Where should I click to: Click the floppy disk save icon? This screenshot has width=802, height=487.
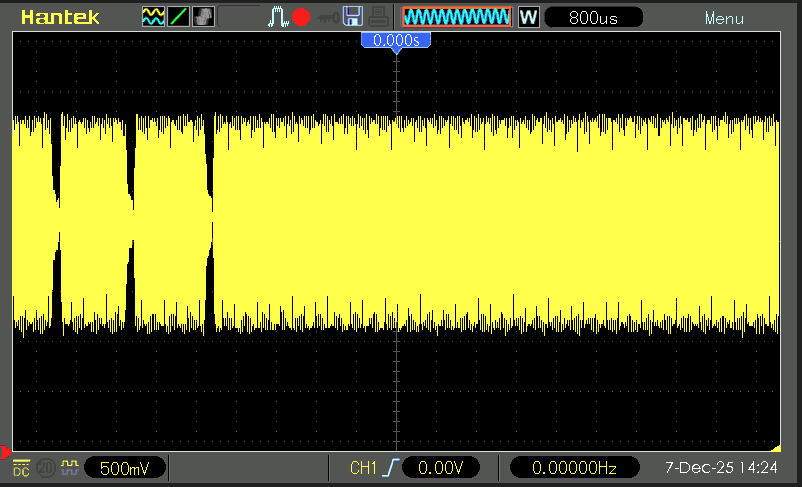[352, 17]
